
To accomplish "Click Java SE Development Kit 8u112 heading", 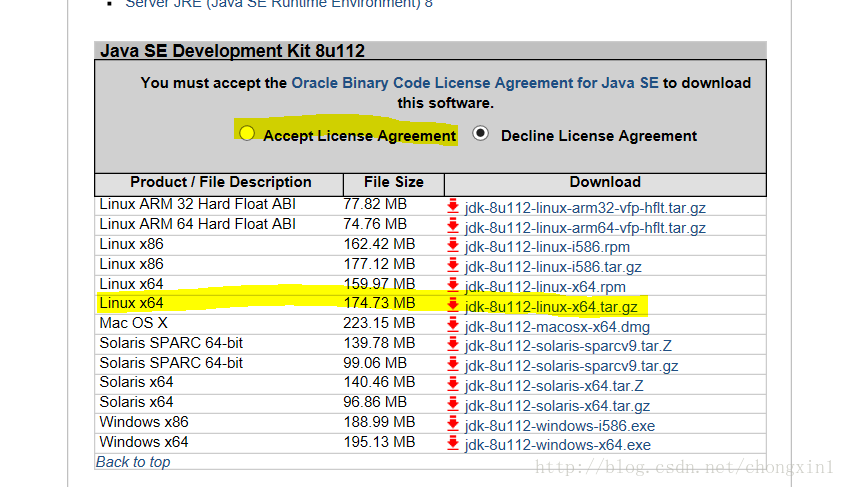I will pyautogui.click(x=233, y=51).
